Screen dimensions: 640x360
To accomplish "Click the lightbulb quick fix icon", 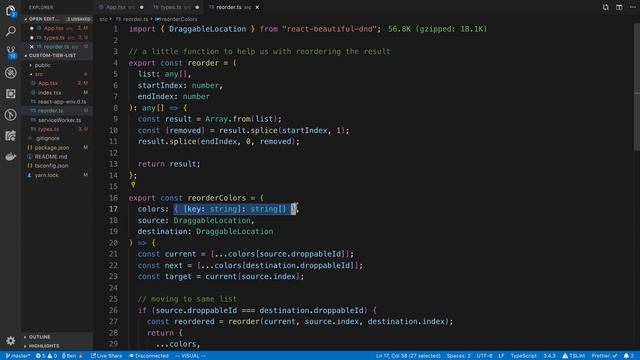I will pyautogui.click(x=133, y=185).
